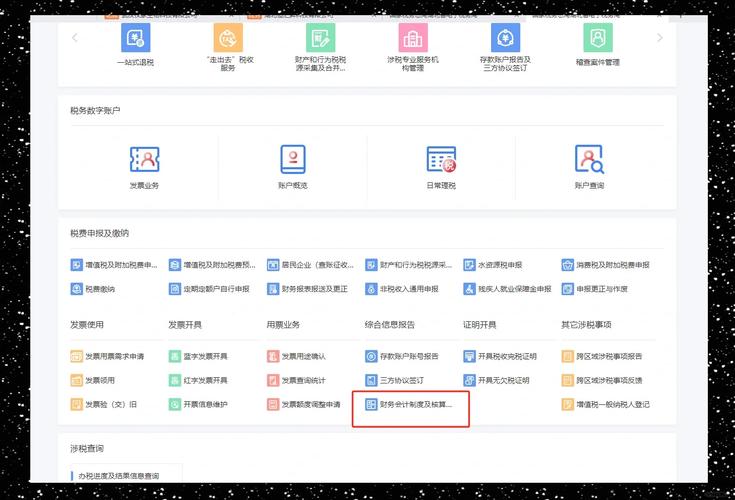Click the 残疾人就业保障金申报 icon
The image size is (735, 500).
[469, 289]
